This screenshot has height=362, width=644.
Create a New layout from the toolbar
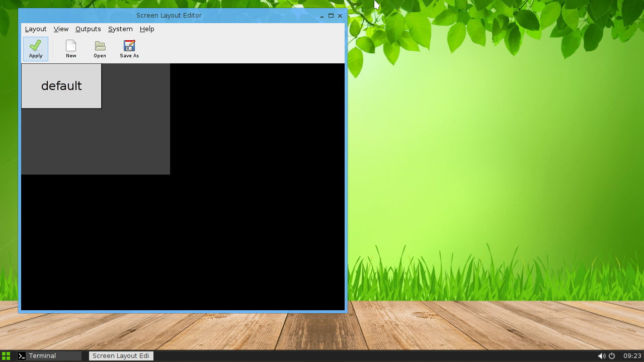(71, 49)
